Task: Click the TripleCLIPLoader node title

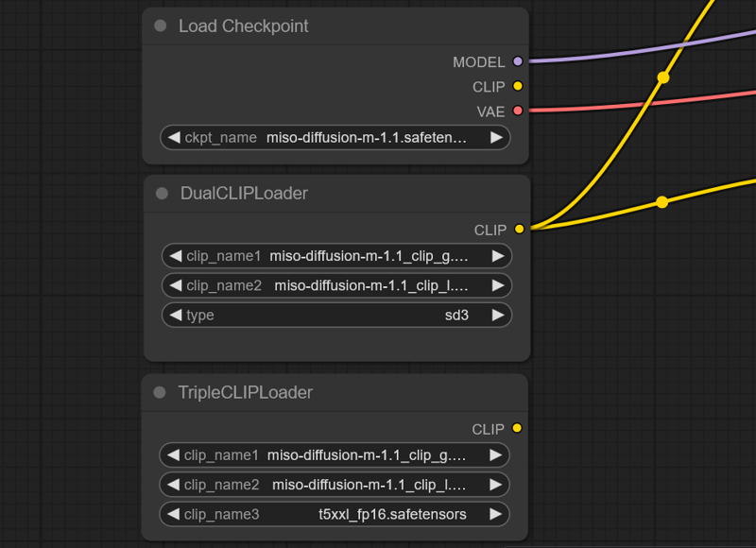Action: 246,392
